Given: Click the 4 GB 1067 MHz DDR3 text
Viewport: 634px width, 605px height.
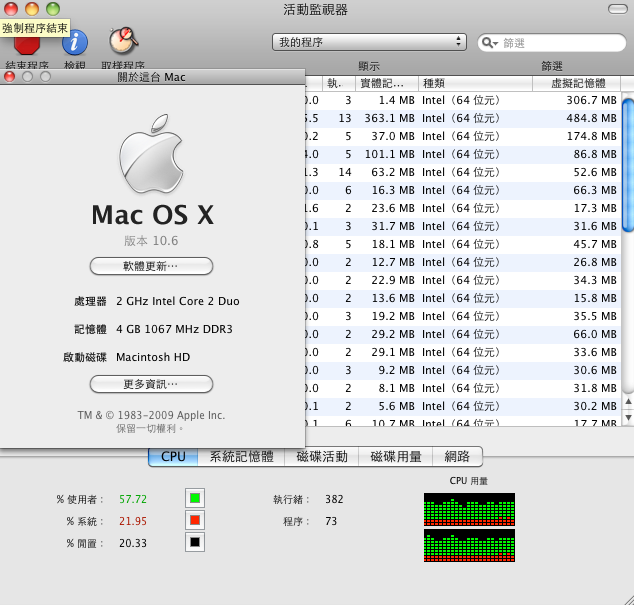Looking at the screenshot, I should [x=174, y=329].
